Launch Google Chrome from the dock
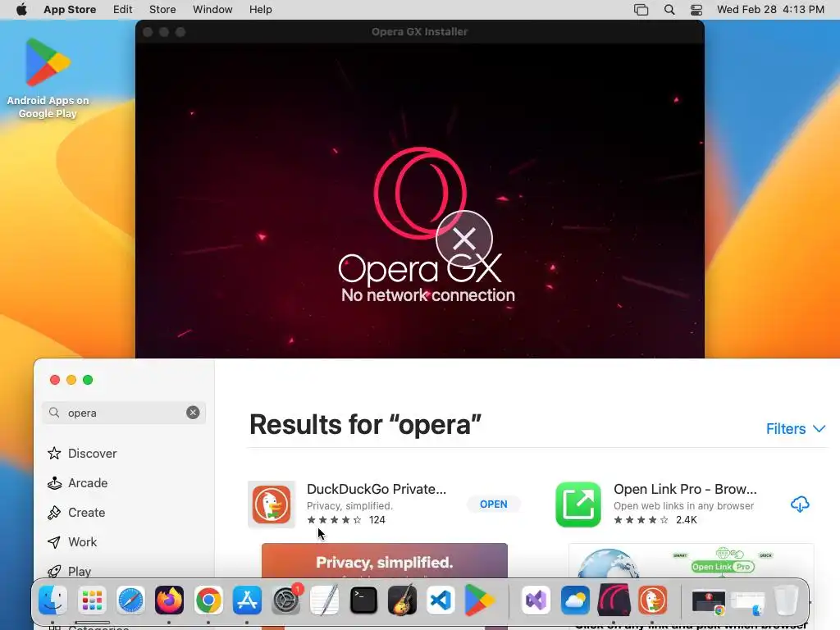The image size is (840, 630). tap(208, 600)
